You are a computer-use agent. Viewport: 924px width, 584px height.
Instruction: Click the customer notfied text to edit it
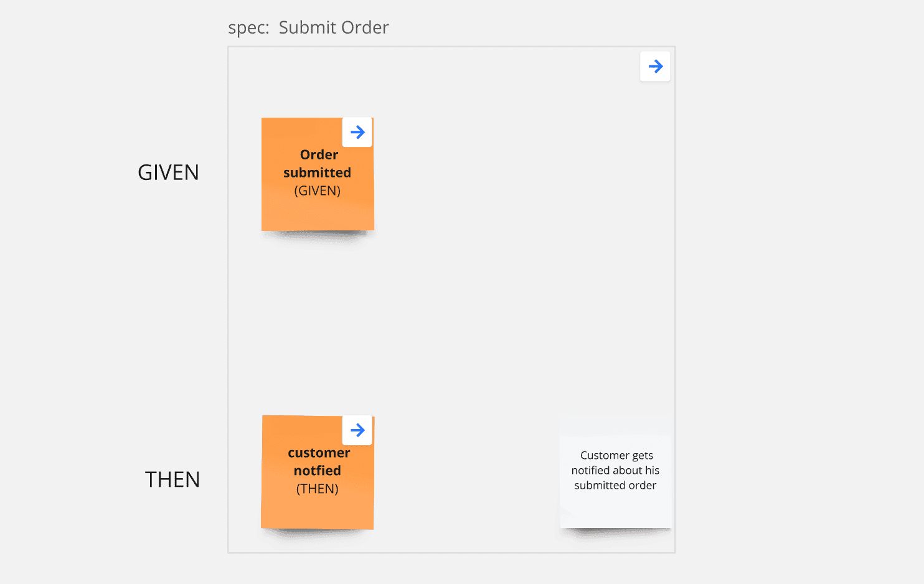(318, 461)
